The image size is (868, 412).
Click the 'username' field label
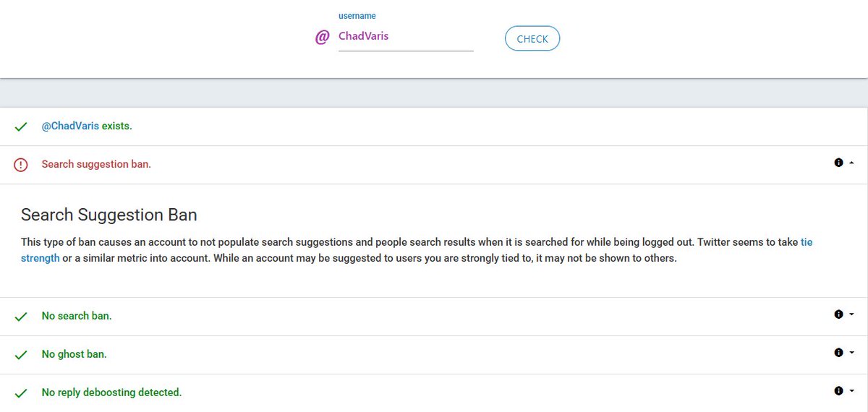point(357,16)
